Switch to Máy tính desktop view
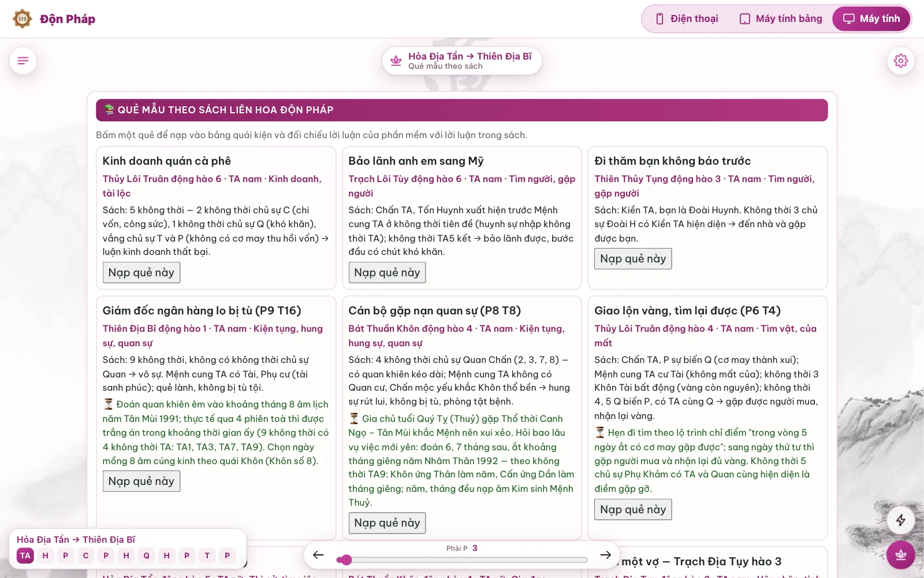924x578 pixels. click(x=871, y=19)
